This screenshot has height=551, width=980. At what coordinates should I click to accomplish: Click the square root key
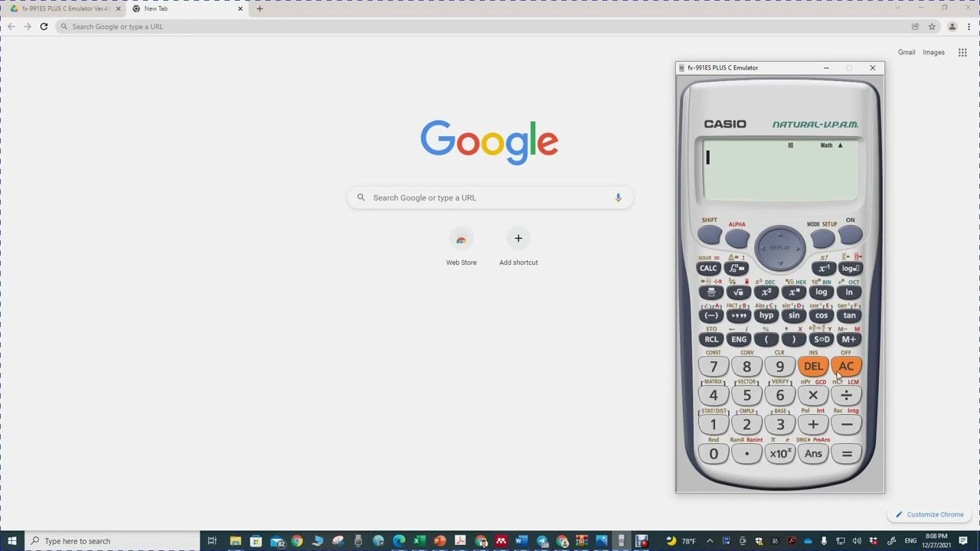[739, 292]
